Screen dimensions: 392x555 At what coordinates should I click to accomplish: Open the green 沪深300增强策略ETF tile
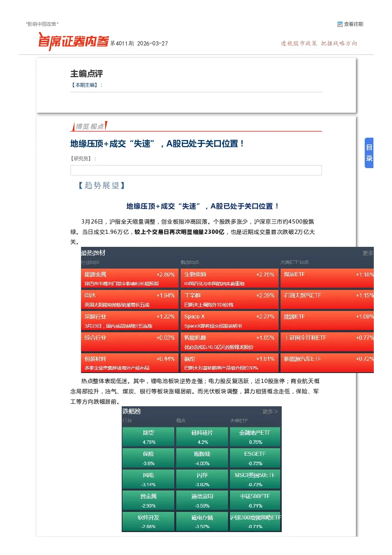[255, 521]
